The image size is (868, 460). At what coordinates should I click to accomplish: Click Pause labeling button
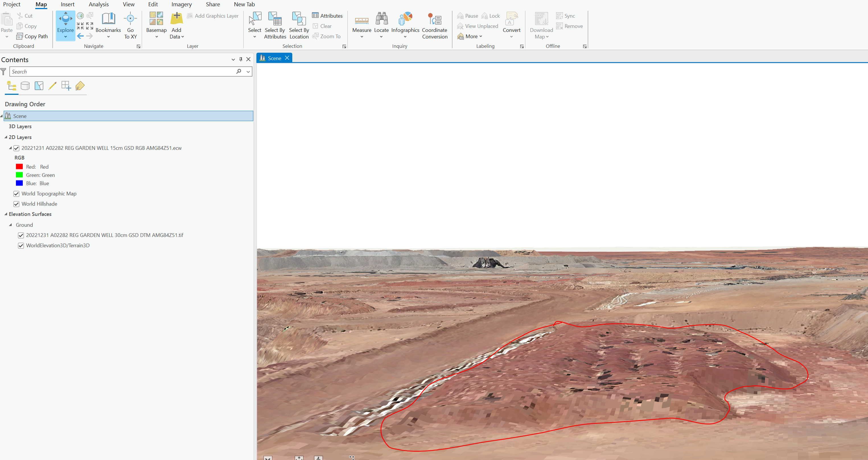tap(468, 16)
